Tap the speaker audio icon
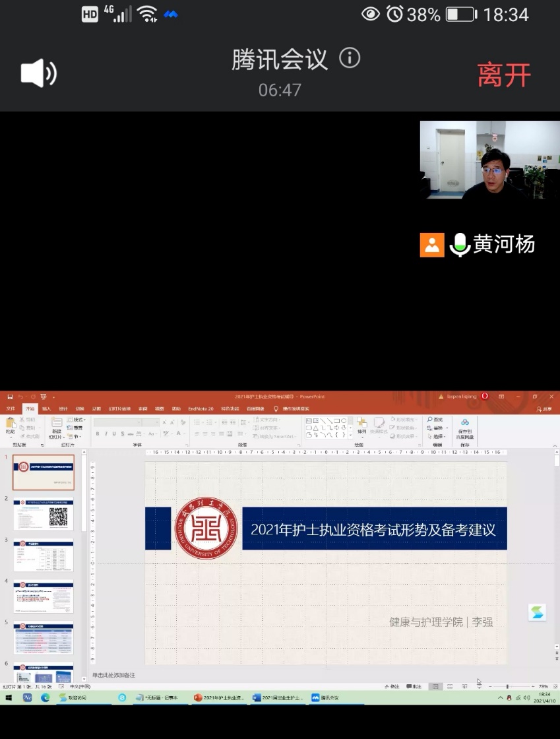This screenshot has height=739, width=560. 38,73
